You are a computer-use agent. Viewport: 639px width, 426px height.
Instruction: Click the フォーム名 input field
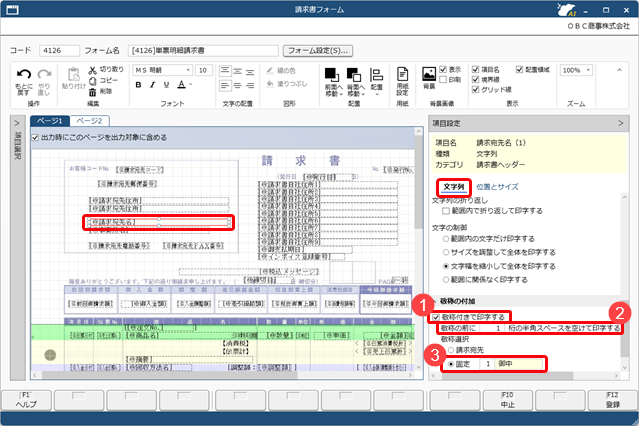pos(203,51)
